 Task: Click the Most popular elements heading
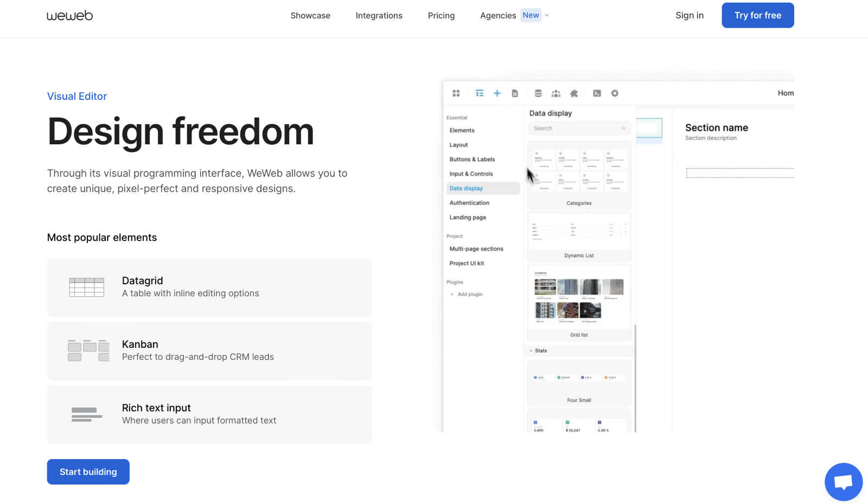(x=102, y=238)
